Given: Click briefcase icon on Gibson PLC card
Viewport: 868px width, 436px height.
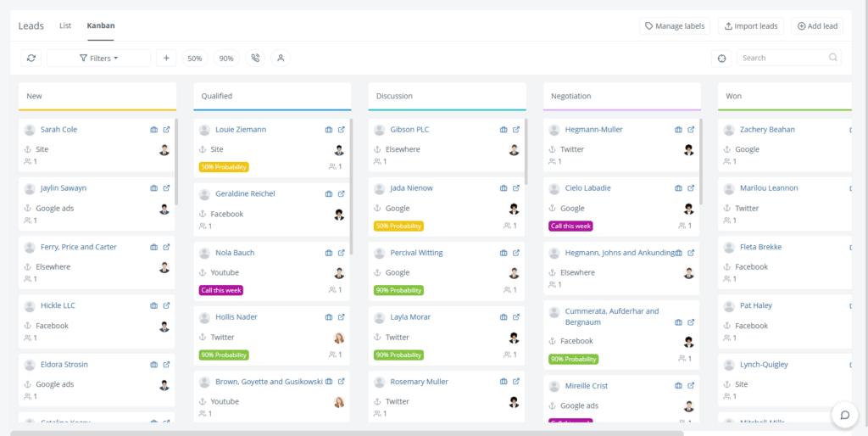Looking at the screenshot, I should pos(504,130).
